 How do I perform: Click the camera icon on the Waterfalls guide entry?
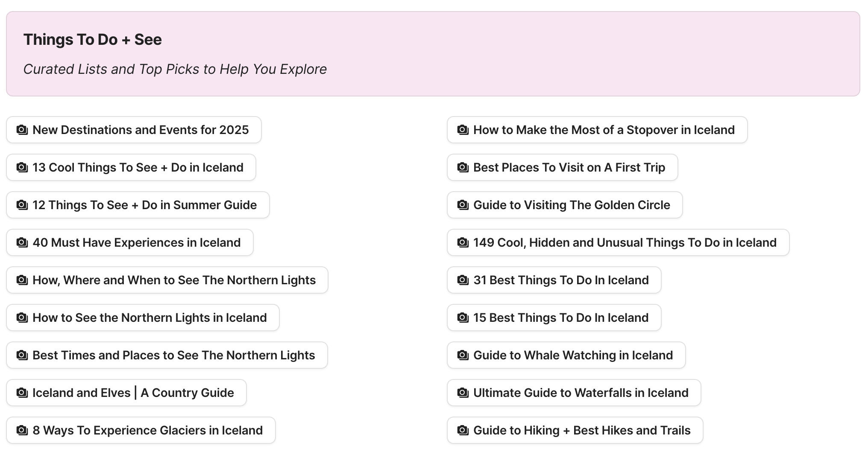click(x=463, y=393)
